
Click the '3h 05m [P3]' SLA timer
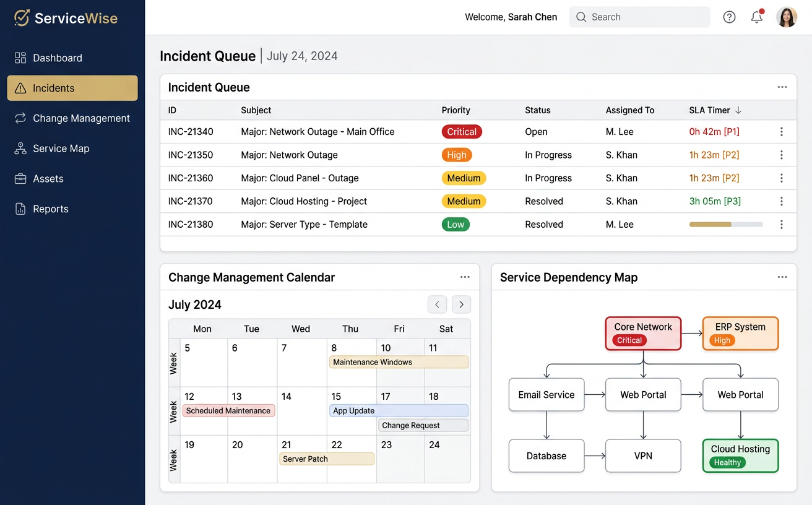click(715, 201)
